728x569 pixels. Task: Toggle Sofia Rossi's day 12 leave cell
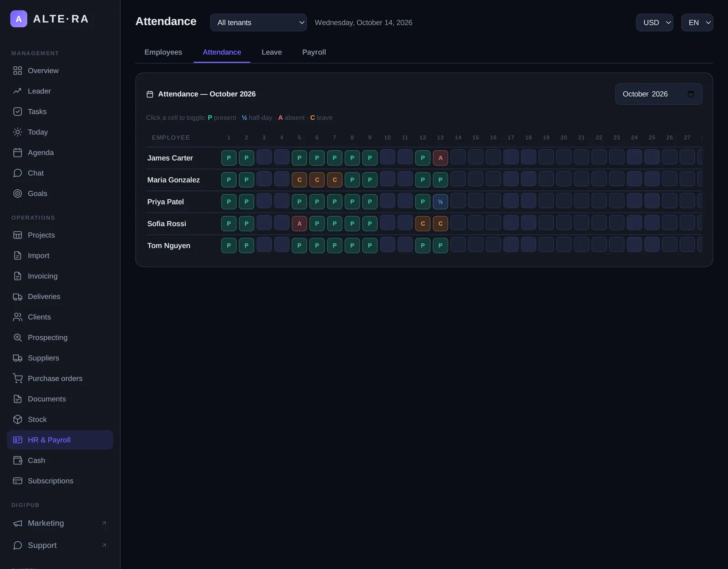(423, 224)
